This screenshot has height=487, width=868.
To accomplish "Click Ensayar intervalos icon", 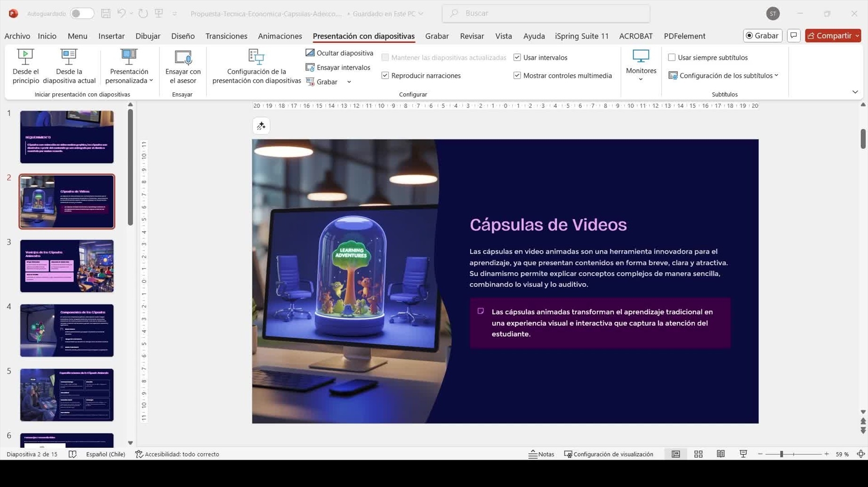I will (x=310, y=67).
